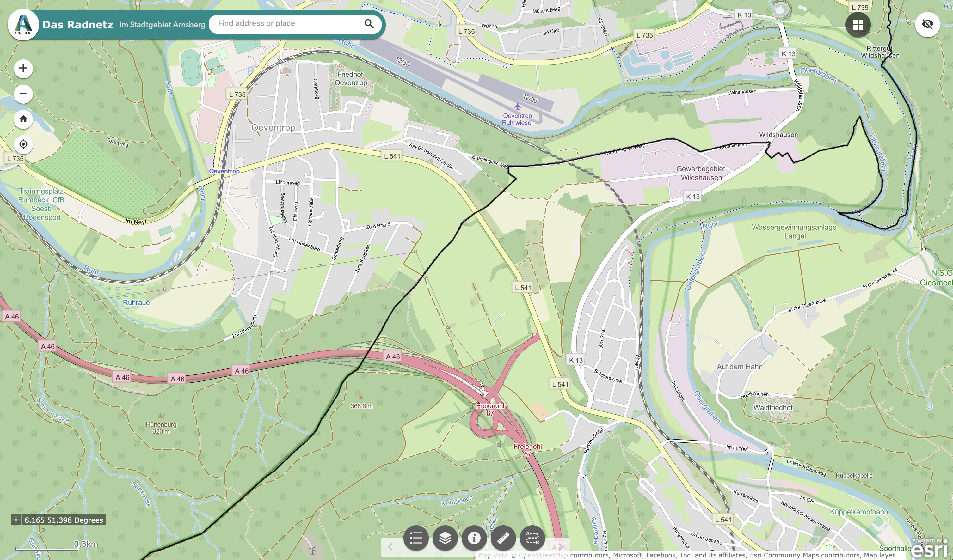The width and height of the screenshot is (953, 560).
Task: Select the ruler measurement tool
Action: (503, 538)
